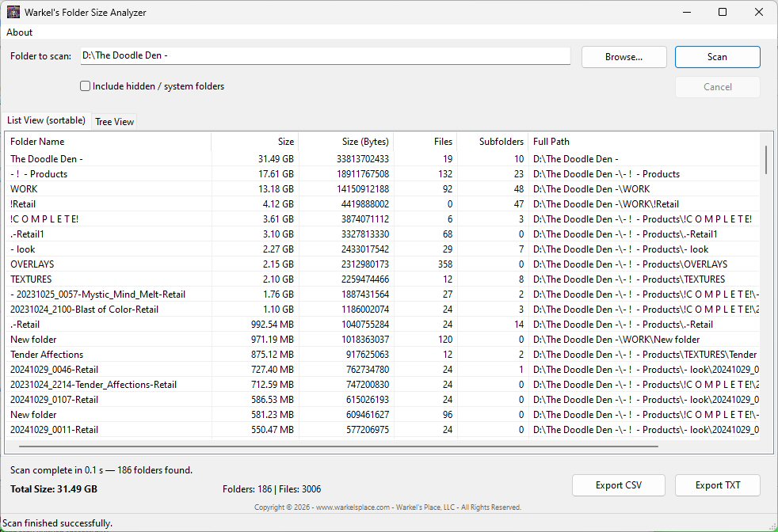This screenshot has width=778, height=532.
Task: Click the Cancel button
Action: click(x=718, y=87)
